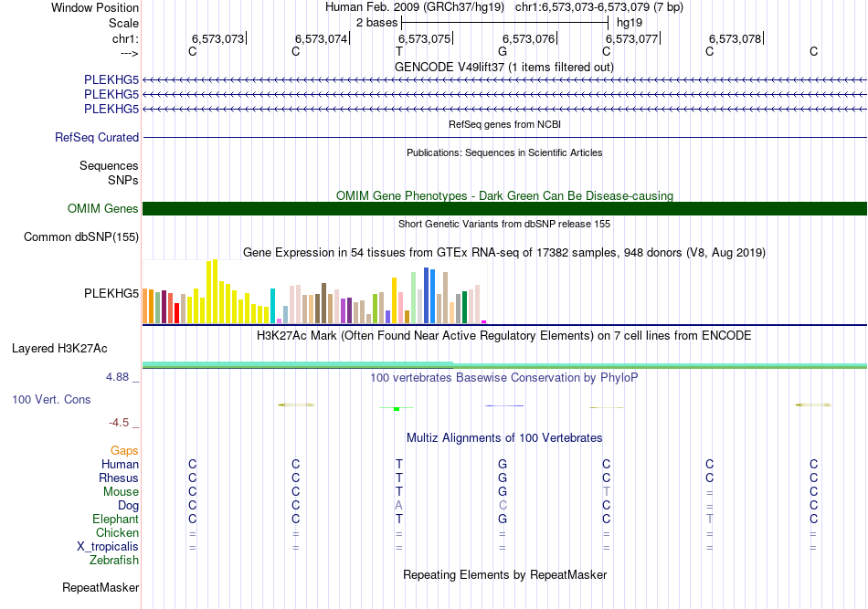Screen dimensions: 868x609
Task: Click the 4.88 PhyloP upper scale value
Action: click(117, 377)
